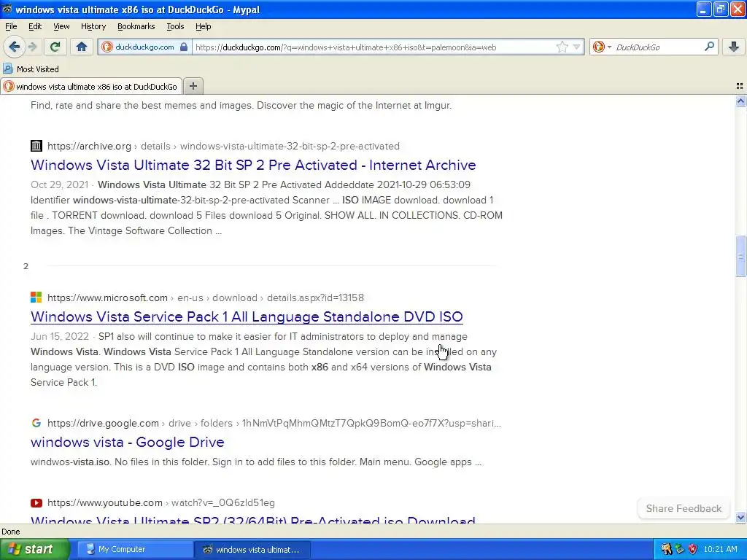Screen dimensions: 747x560
Task: Click the Mypal browser taskbar button
Action: [x=252, y=549]
